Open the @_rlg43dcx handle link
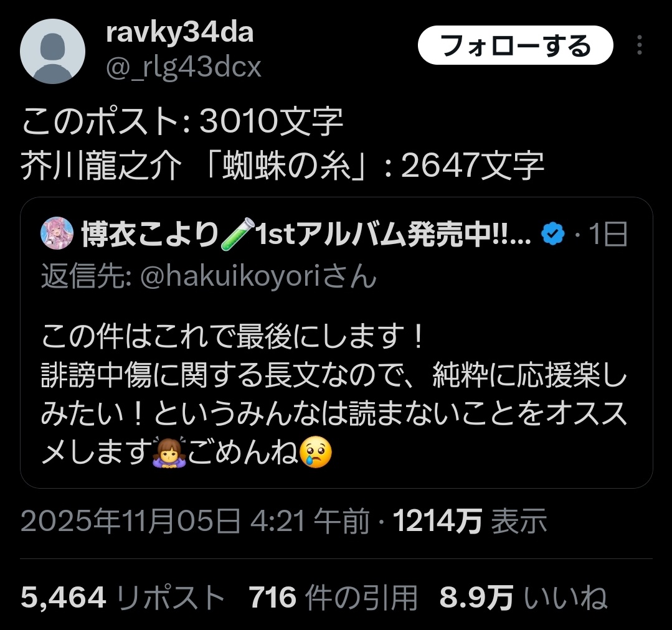672x630 pixels. [184, 67]
